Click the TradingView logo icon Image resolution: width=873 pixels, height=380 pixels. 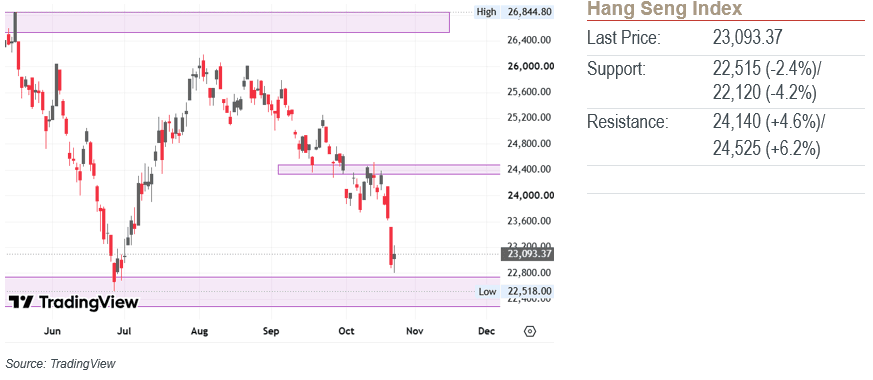22,302
